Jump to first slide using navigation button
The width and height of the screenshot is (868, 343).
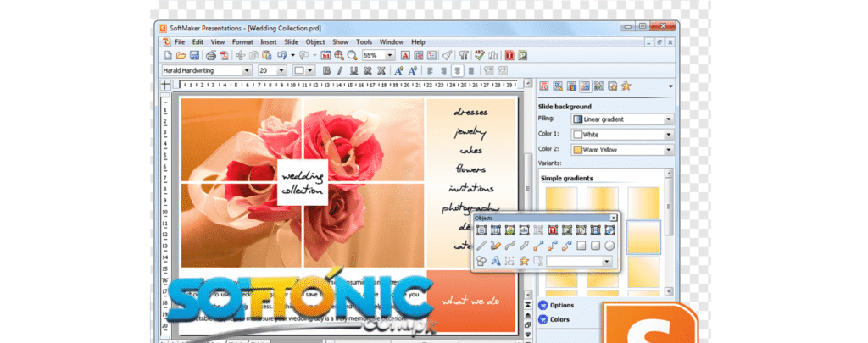tap(527, 305)
